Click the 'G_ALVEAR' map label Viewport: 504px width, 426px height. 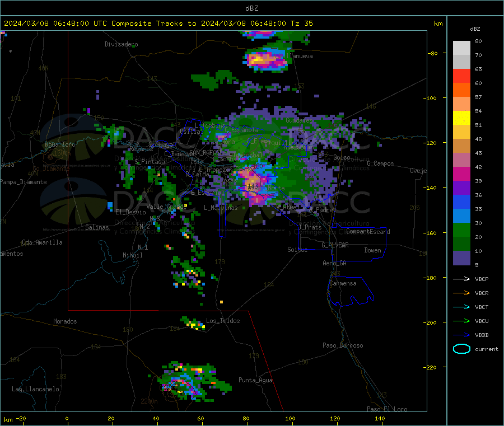[335, 245]
